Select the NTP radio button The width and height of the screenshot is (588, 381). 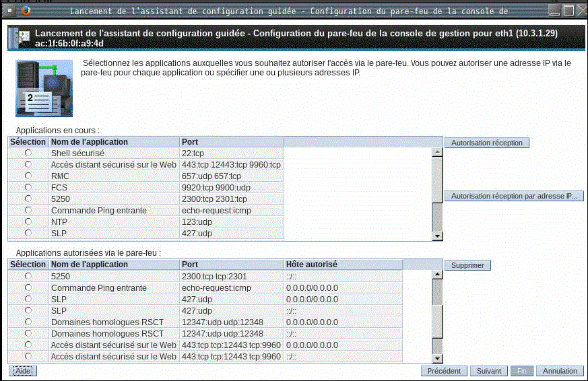click(x=28, y=221)
